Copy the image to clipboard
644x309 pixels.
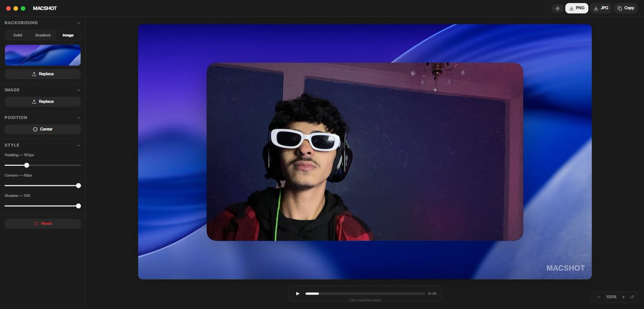(626, 8)
